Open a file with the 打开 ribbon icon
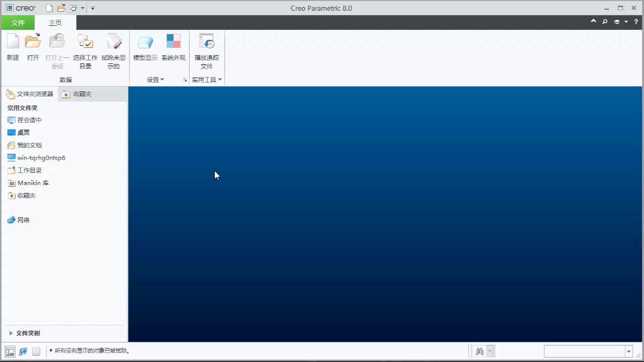This screenshot has height=362, width=644. [33, 47]
